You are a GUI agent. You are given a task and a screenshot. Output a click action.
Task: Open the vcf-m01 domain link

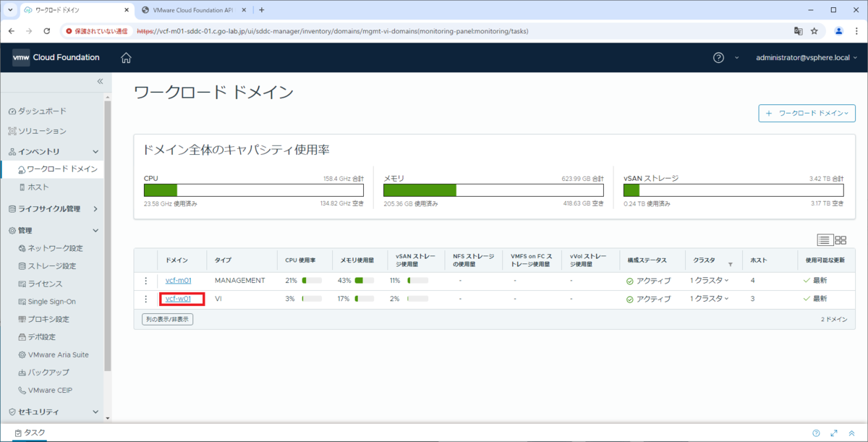(178, 281)
